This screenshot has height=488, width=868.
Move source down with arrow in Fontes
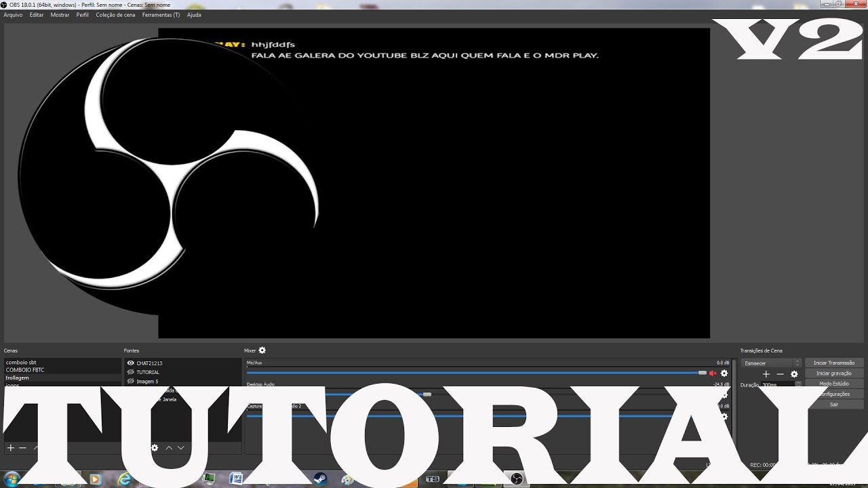180,448
